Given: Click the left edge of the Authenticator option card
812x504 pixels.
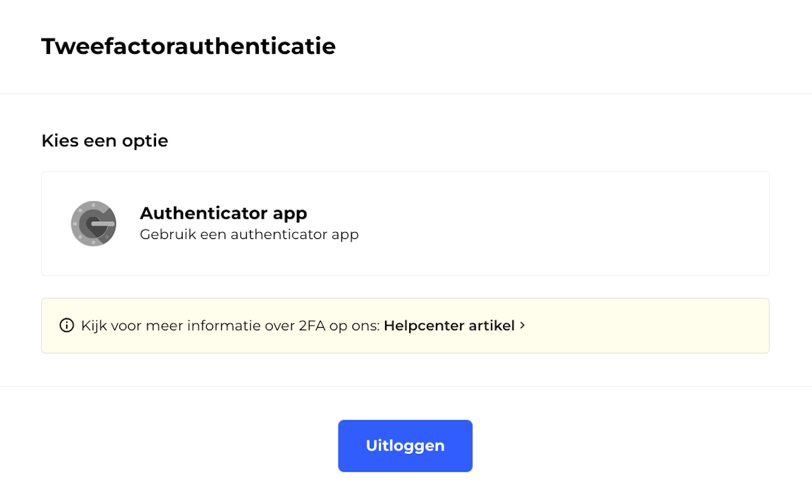Looking at the screenshot, I should (46, 224).
